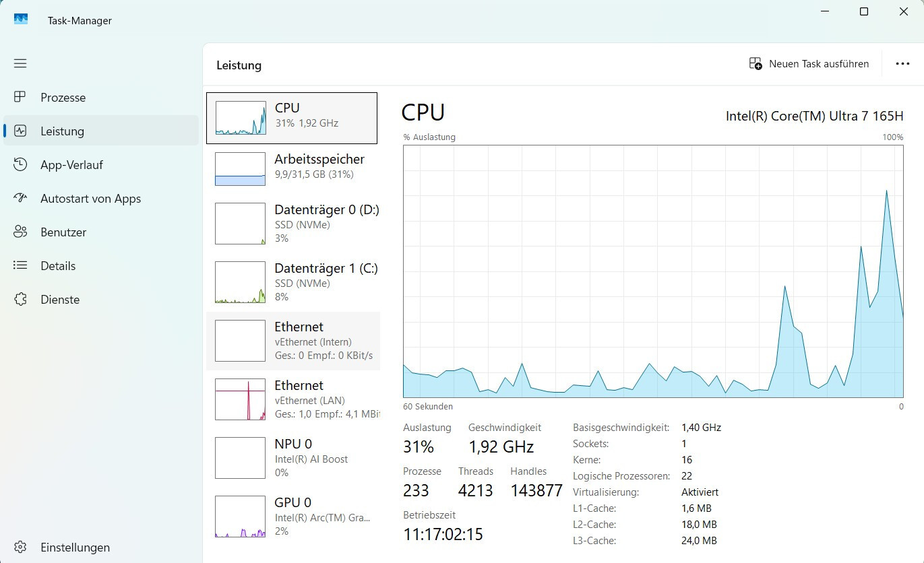Click the L1-Cache value 1,6 MB

coord(697,508)
